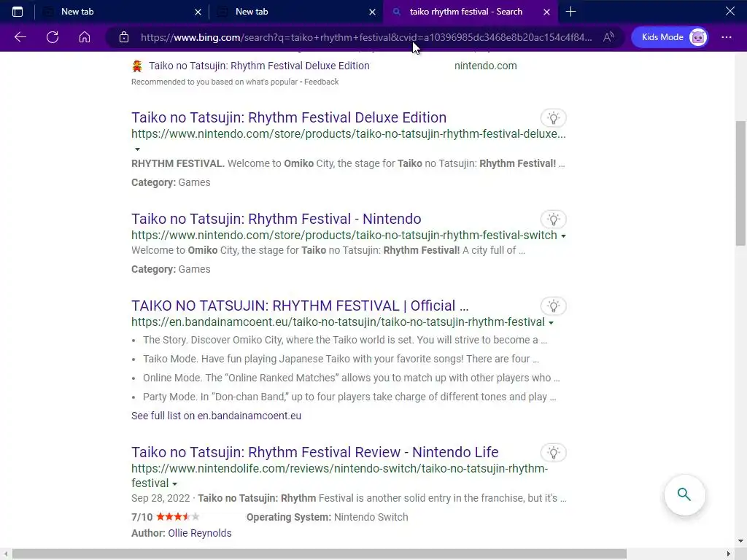Open Settings and more ellipsis menu
Image resolution: width=747 pixels, height=560 pixels.
pos(727,37)
